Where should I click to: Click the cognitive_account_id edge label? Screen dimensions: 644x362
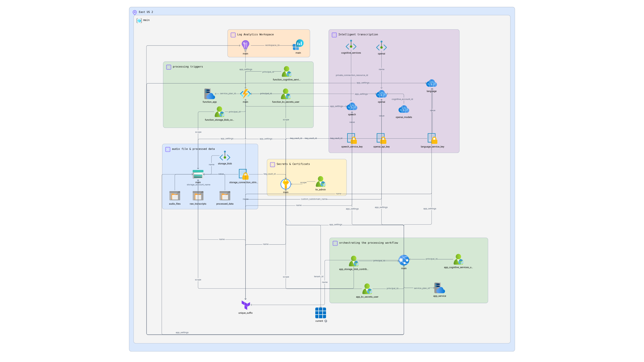pos(402,99)
